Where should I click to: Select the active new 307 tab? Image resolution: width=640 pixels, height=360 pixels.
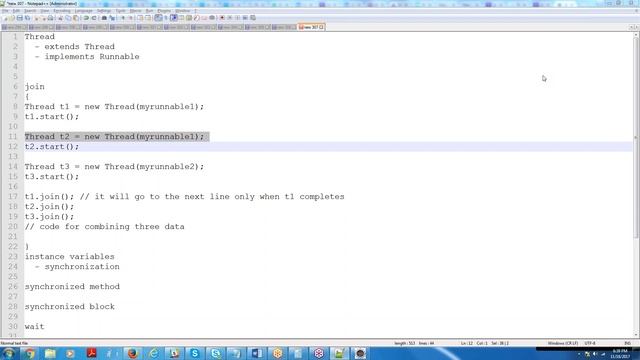310,27
